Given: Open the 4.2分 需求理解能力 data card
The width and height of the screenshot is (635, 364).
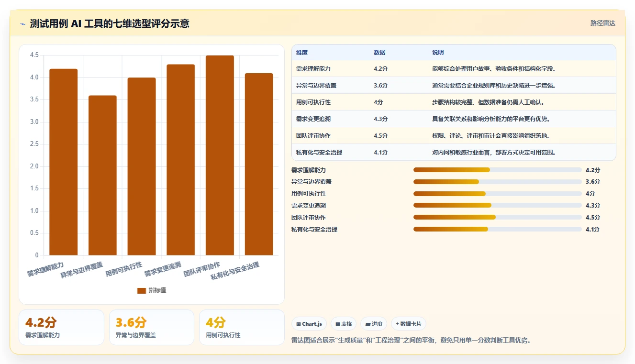Looking at the screenshot, I should tap(61, 327).
